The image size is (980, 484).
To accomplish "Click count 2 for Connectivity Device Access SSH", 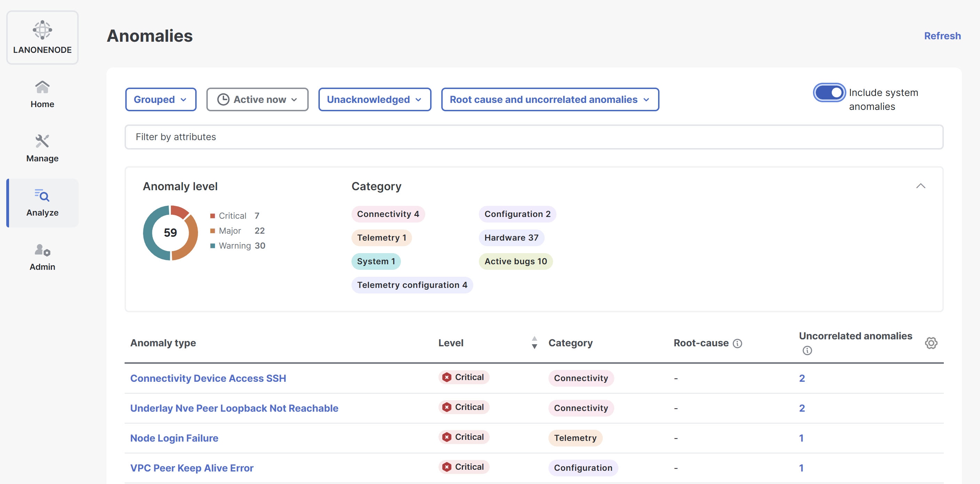I will tap(801, 378).
